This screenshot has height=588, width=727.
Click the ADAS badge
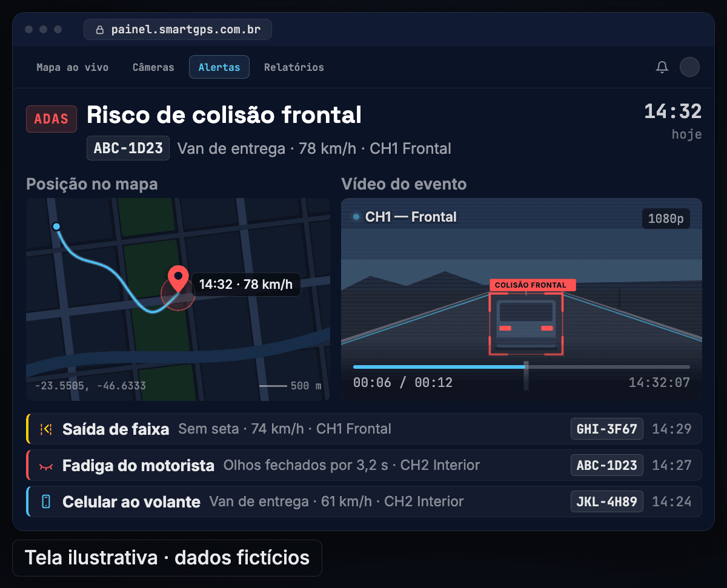tap(51, 119)
